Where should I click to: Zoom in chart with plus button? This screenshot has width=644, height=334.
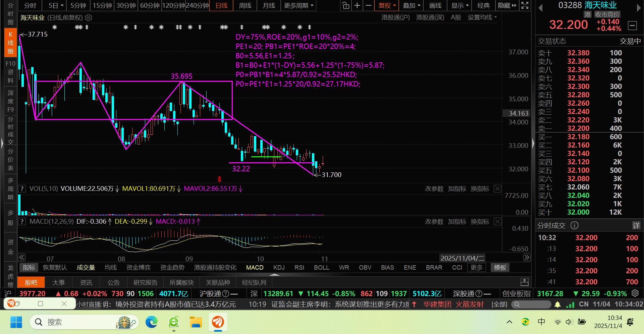click(357, 6)
